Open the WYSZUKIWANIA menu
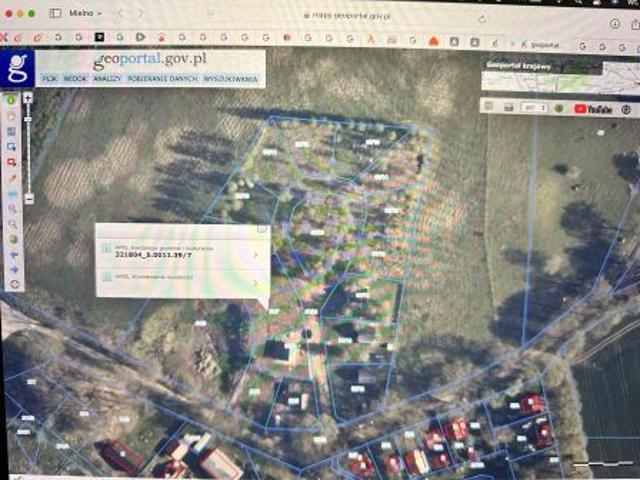The width and height of the screenshot is (640, 480). pos(230,78)
